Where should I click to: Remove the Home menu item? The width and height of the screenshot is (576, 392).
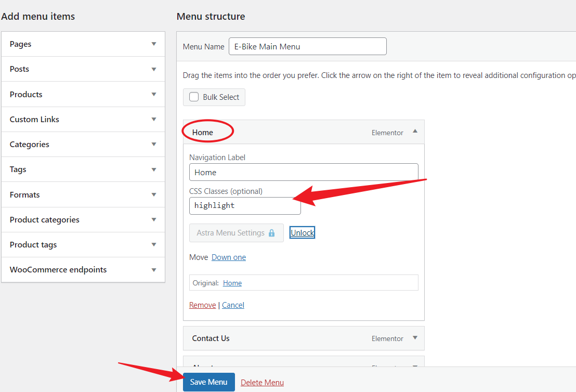[x=202, y=305]
